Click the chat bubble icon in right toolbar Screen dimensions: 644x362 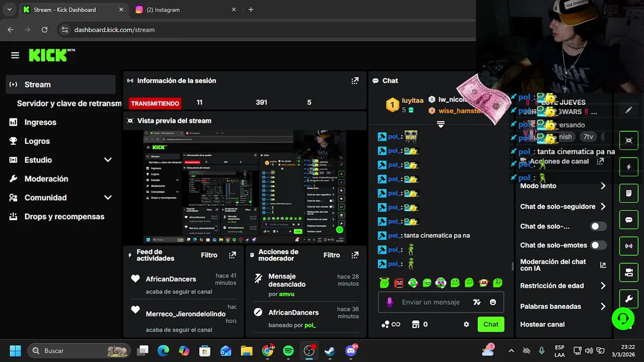coord(629,220)
